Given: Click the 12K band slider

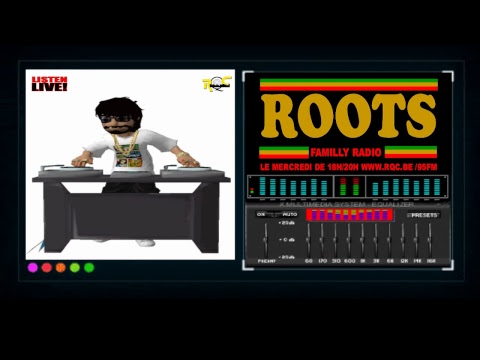Looking at the screenshot, I should point(403,240).
